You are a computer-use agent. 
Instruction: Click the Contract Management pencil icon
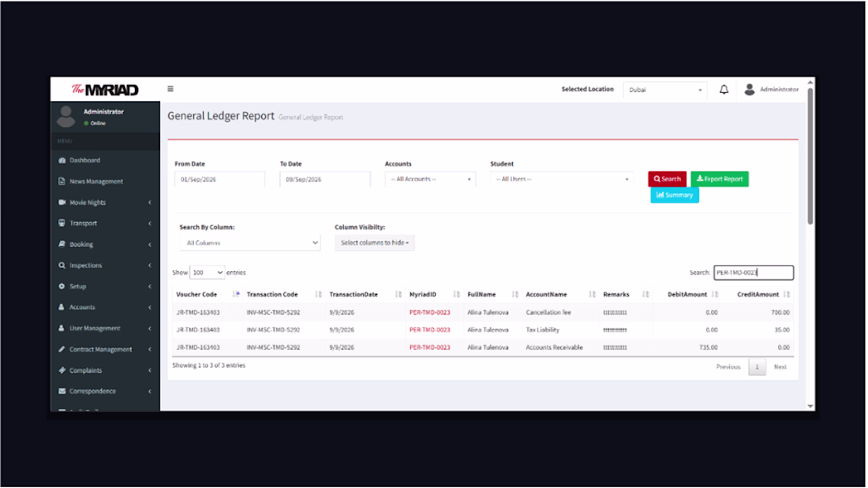click(62, 349)
